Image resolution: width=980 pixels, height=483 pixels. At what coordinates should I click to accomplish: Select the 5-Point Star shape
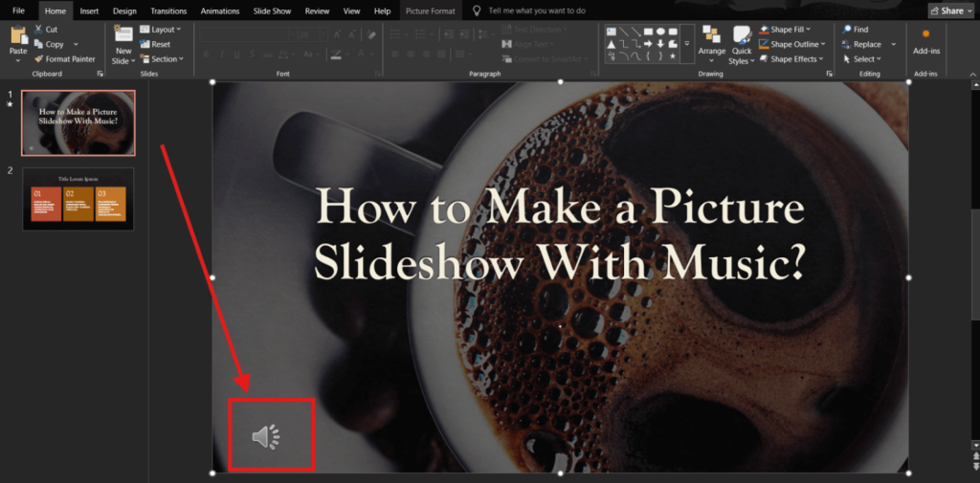pyautogui.click(x=673, y=56)
